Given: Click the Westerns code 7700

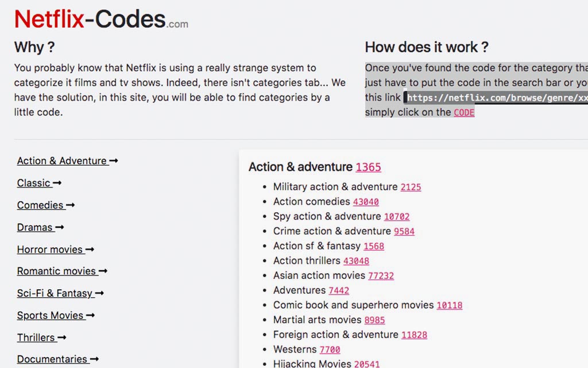Looking at the screenshot, I should 330,350.
